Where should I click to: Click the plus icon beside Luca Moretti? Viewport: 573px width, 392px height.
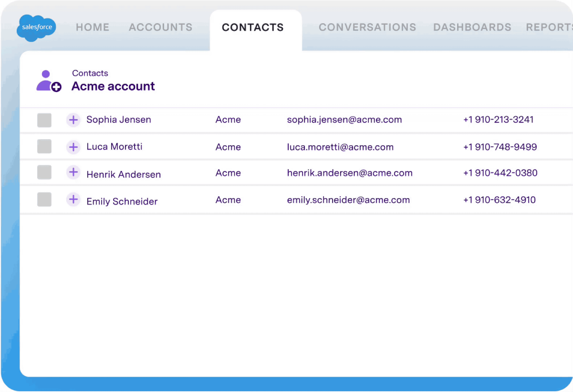(74, 147)
